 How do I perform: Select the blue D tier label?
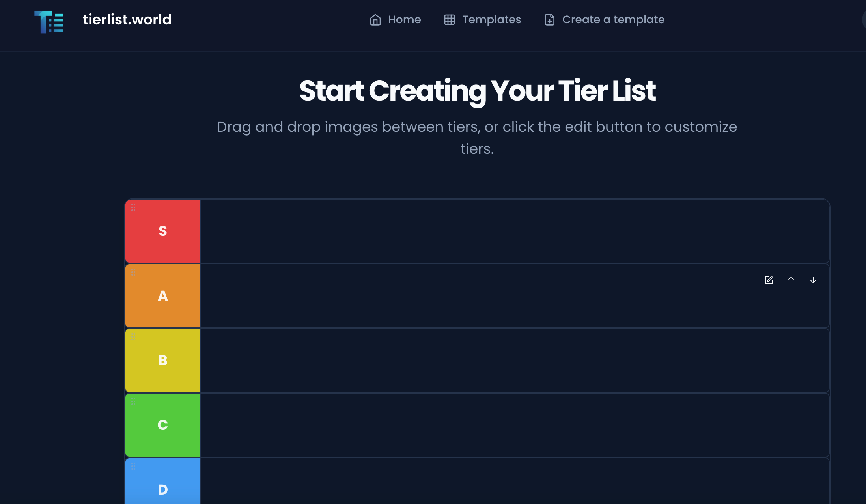[163, 481]
